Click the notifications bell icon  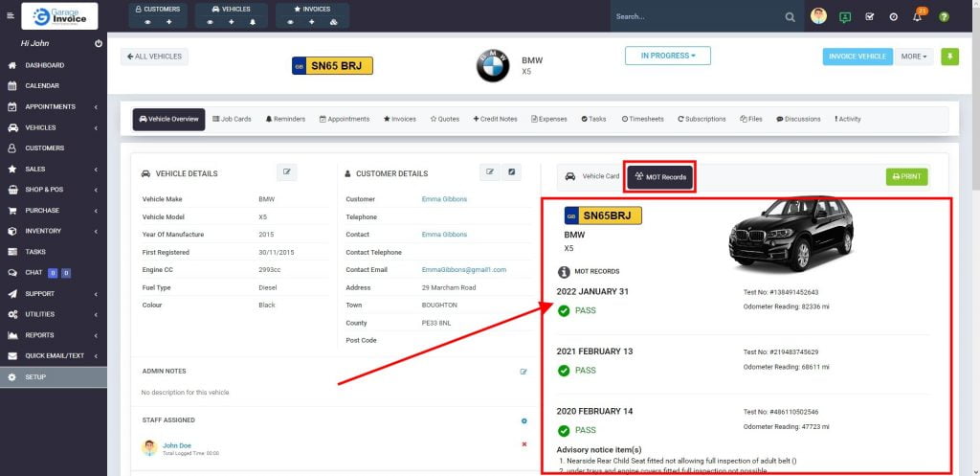click(918, 17)
